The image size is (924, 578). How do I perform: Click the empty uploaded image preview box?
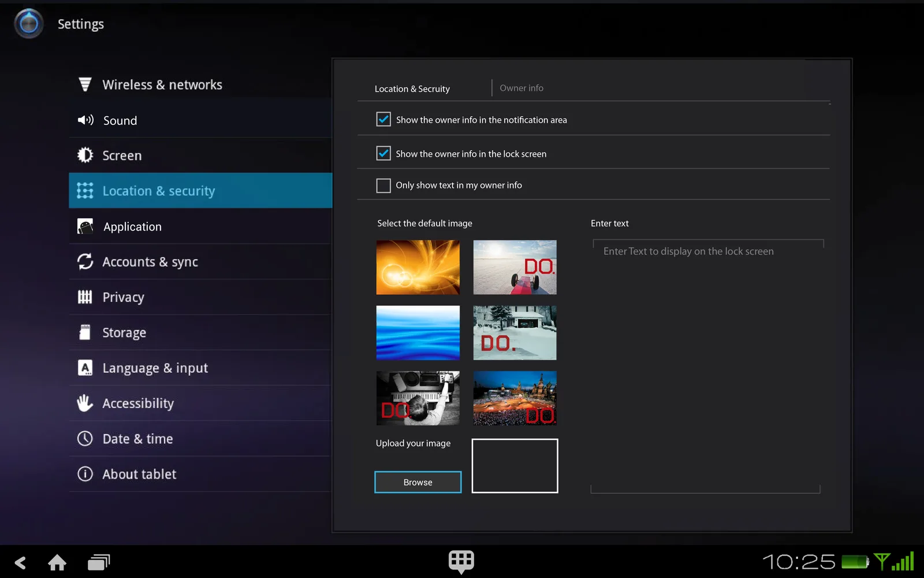coord(515,466)
